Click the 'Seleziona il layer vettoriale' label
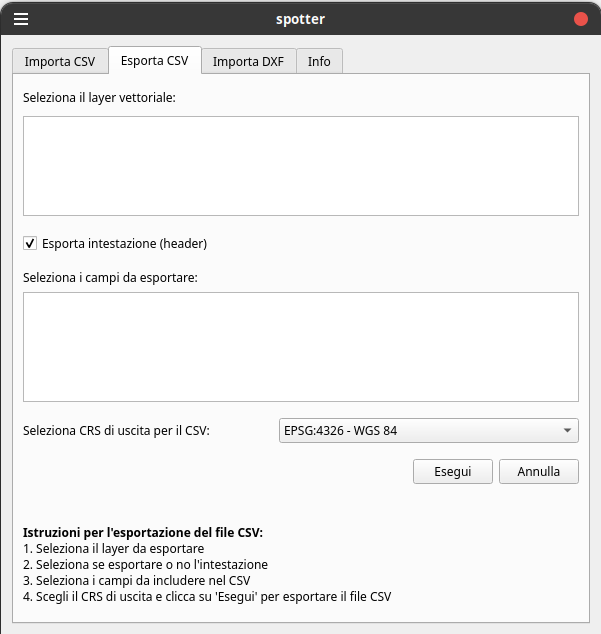Viewport: 601px width, 634px height. click(99, 97)
